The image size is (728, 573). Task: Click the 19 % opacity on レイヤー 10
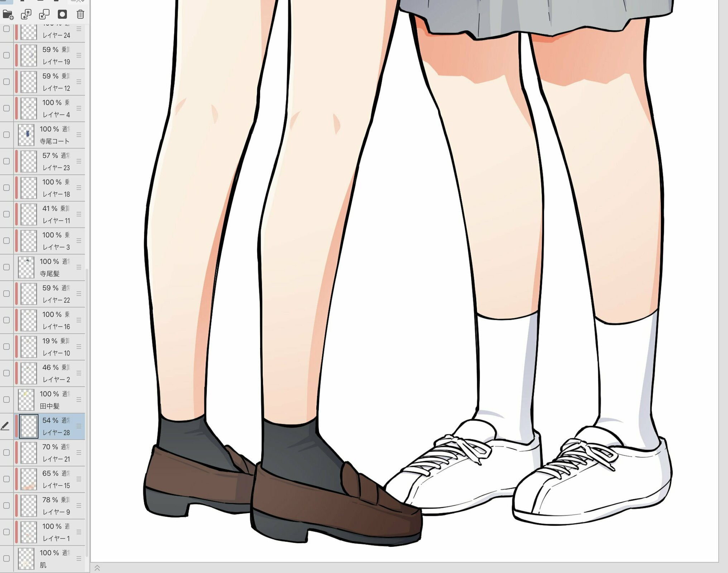coord(50,341)
